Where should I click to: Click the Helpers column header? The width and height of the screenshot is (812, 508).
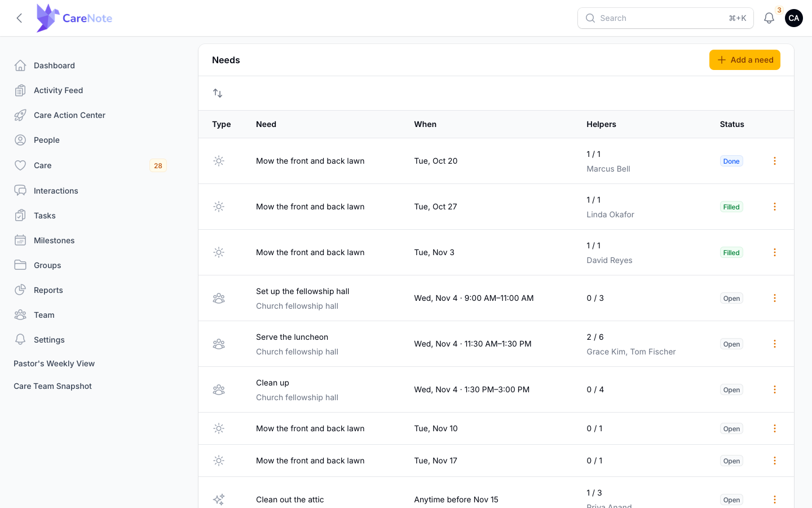tap(601, 124)
